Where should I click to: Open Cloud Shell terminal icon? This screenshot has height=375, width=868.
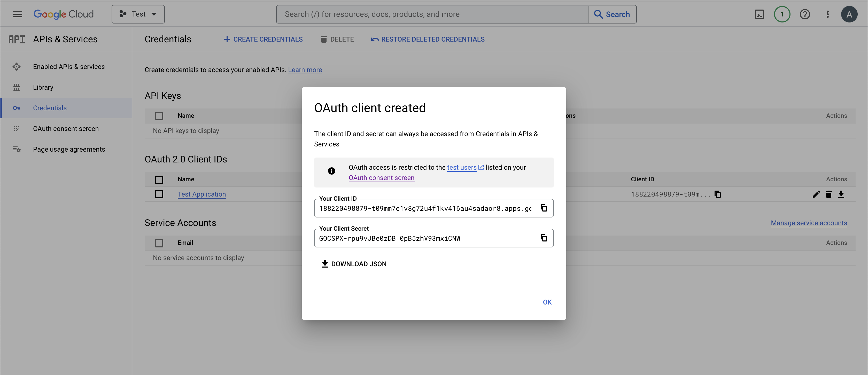tap(759, 14)
